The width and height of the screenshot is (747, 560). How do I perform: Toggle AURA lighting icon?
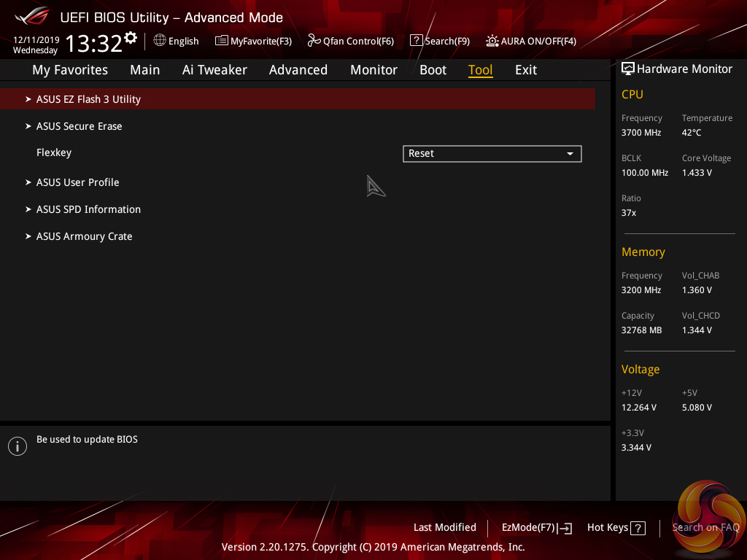pos(492,41)
